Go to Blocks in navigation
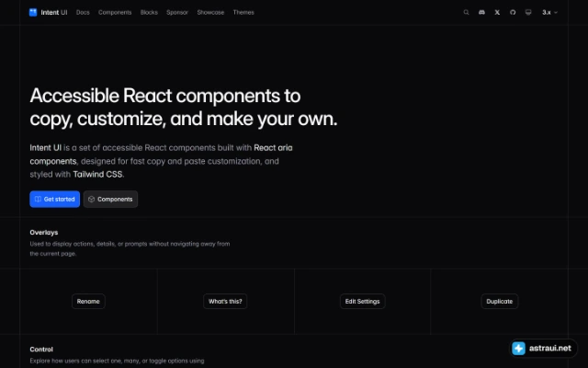The image size is (588, 368). point(149,12)
